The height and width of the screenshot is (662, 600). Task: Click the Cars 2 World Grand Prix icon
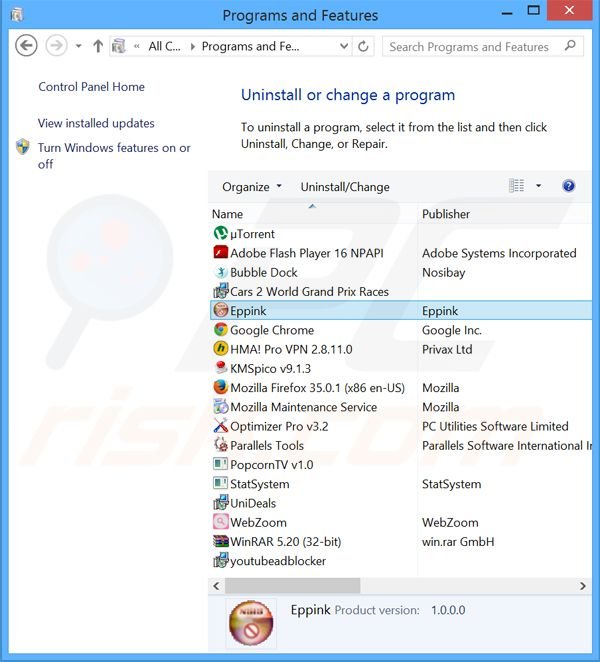[220, 291]
